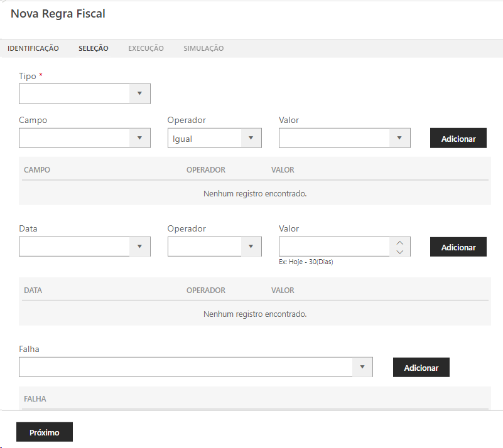Click the down arrow on Valor stepper
This screenshot has height=448, width=503.
(x=400, y=252)
